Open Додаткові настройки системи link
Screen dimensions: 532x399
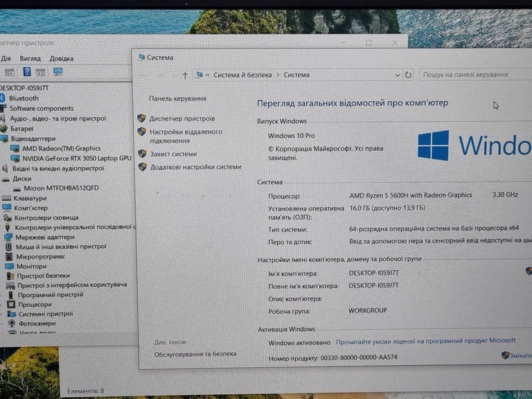pos(196,167)
